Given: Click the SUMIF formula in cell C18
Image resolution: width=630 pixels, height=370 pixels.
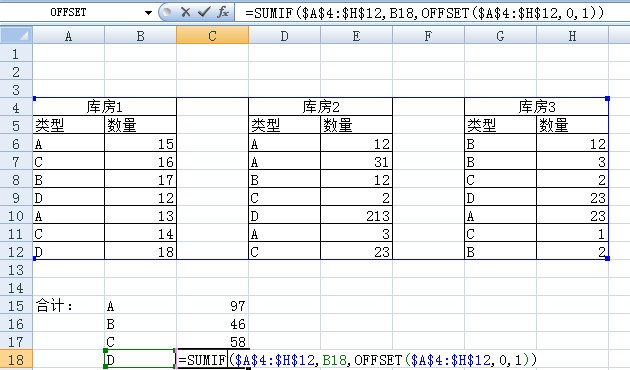Looking at the screenshot, I should [358, 359].
